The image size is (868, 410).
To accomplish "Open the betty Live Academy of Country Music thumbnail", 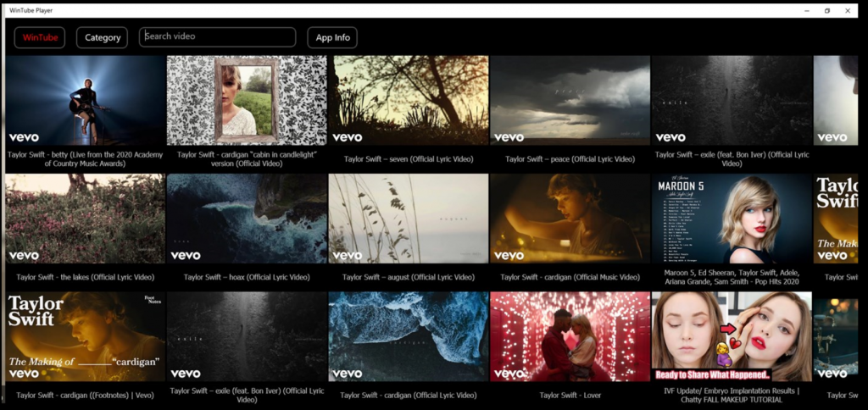I will click(x=86, y=100).
